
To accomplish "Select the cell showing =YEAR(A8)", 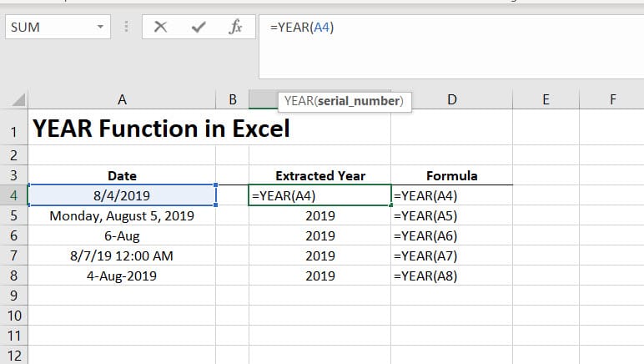I will (x=451, y=276).
